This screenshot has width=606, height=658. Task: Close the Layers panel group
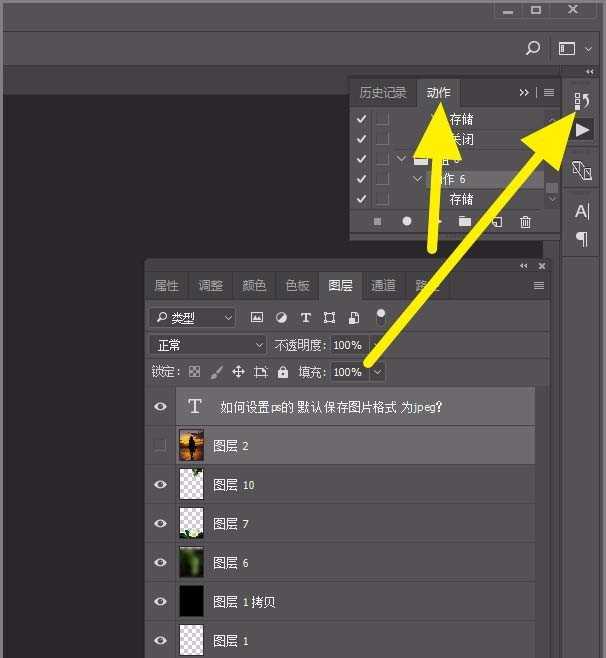(x=542, y=266)
